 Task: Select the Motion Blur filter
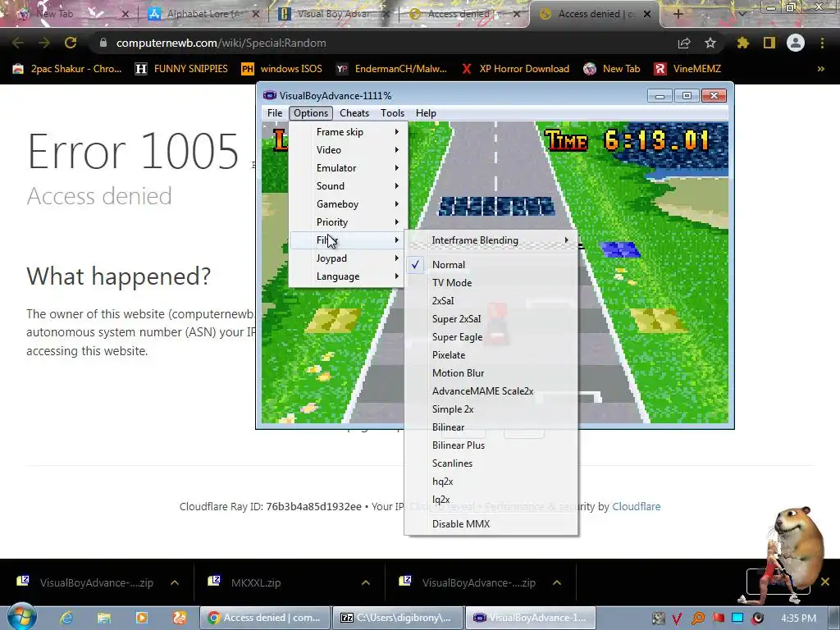point(491,373)
